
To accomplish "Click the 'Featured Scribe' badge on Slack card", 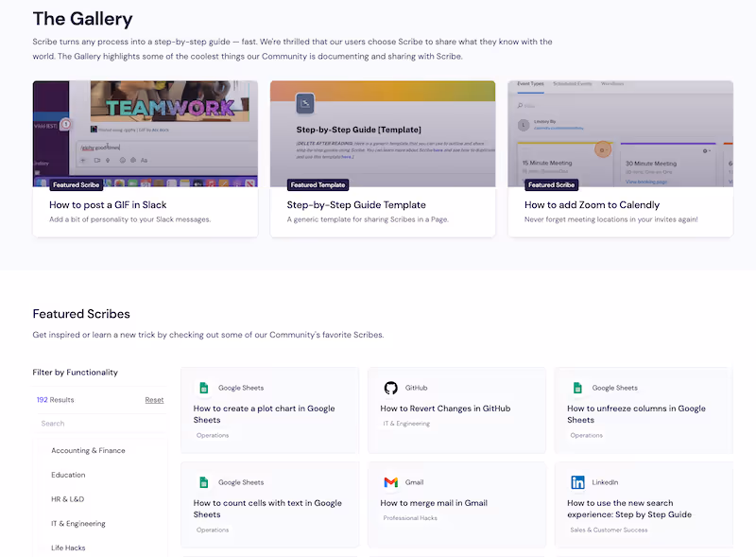I will click(x=77, y=184).
